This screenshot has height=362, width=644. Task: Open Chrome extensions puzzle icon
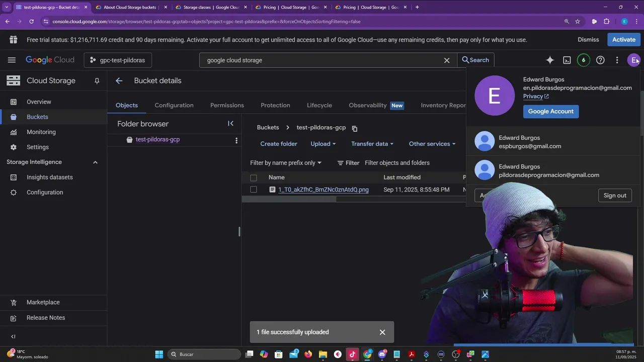606,22
